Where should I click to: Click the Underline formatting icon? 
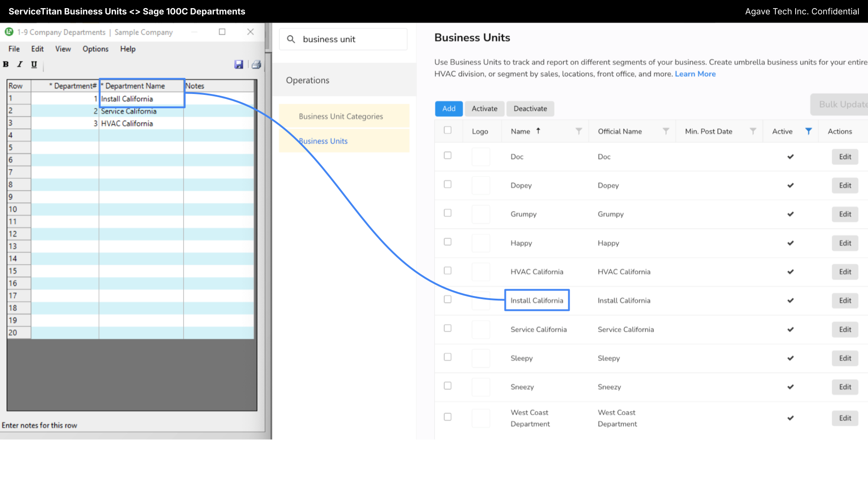tap(34, 64)
